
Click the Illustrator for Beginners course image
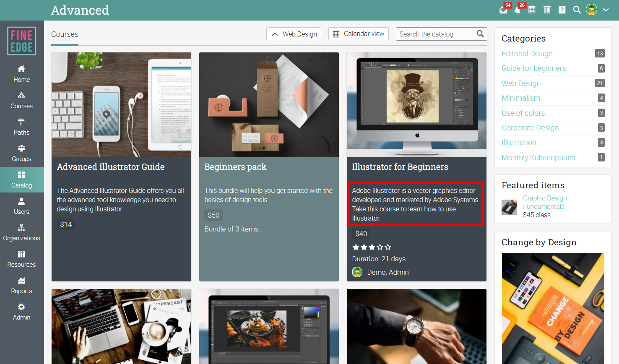pos(416,105)
